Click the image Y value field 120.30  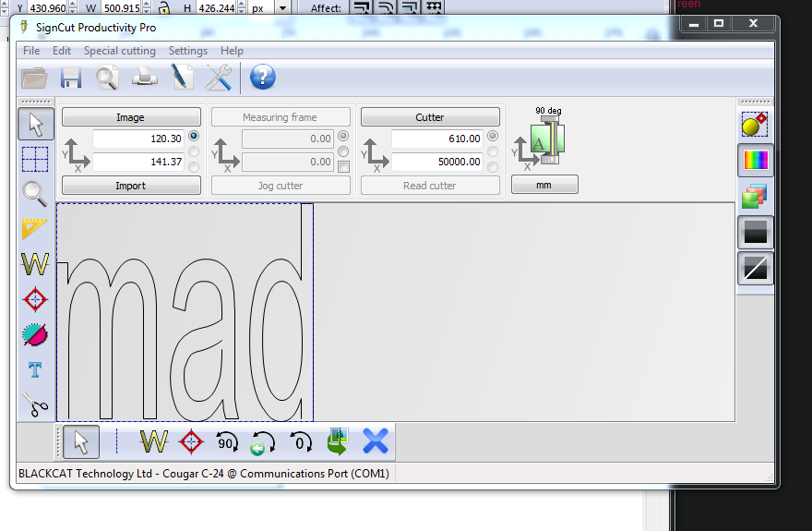137,139
